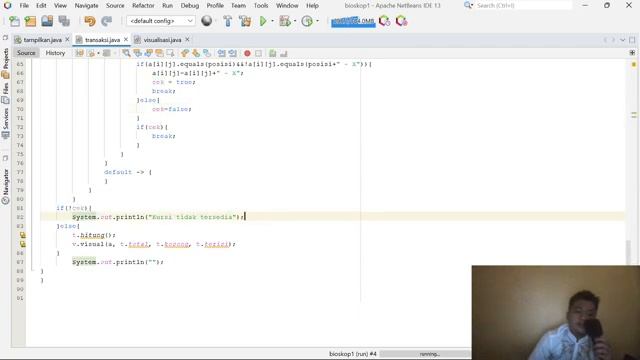Click the hint bulb on line 84

tap(23, 235)
